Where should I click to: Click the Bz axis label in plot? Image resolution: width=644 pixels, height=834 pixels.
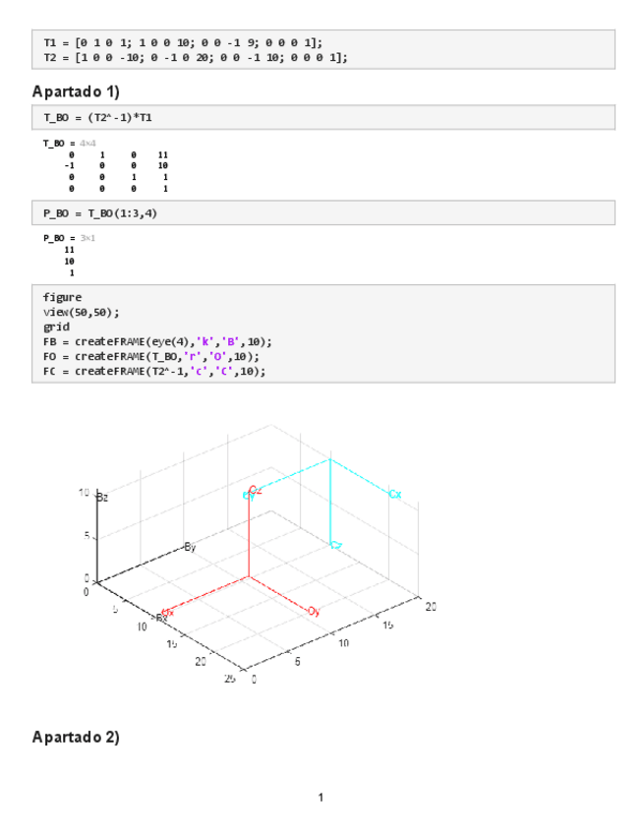pyautogui.click(x=102, y=498)
